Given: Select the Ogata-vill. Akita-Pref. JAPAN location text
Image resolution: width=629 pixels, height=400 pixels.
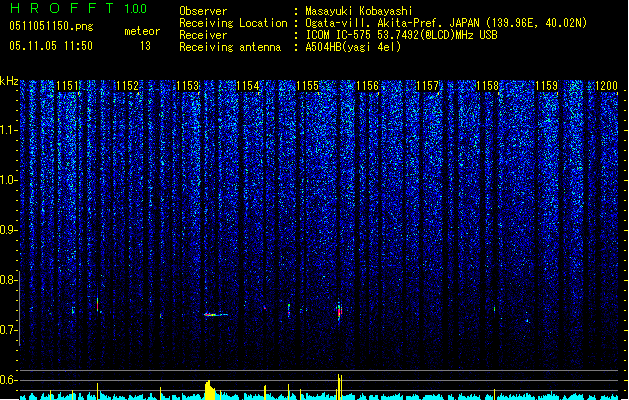Looking at the screenshot, I should tap(446, 23).
